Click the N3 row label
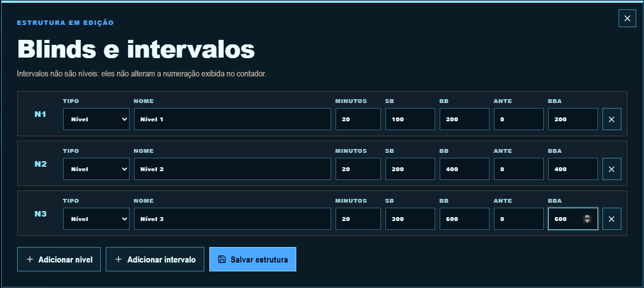 (x=40, y=214)
